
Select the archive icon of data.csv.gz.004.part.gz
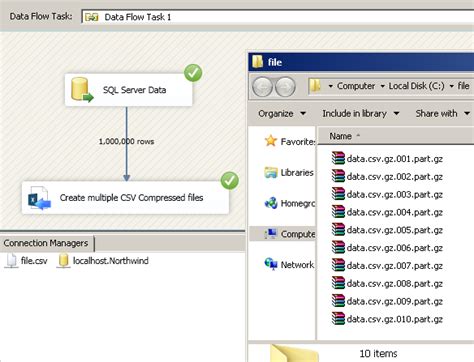[x=338, y=212]
